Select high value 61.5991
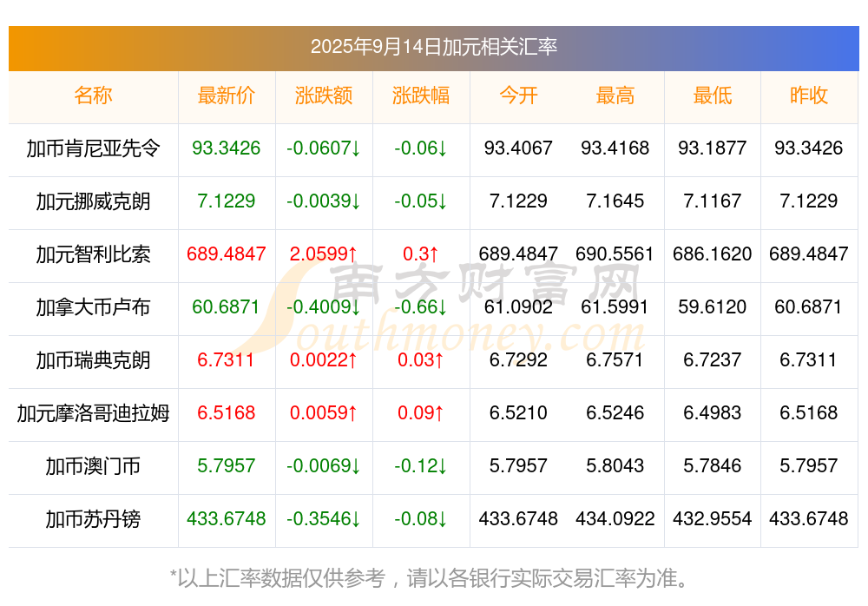 [x=615, y=306]
